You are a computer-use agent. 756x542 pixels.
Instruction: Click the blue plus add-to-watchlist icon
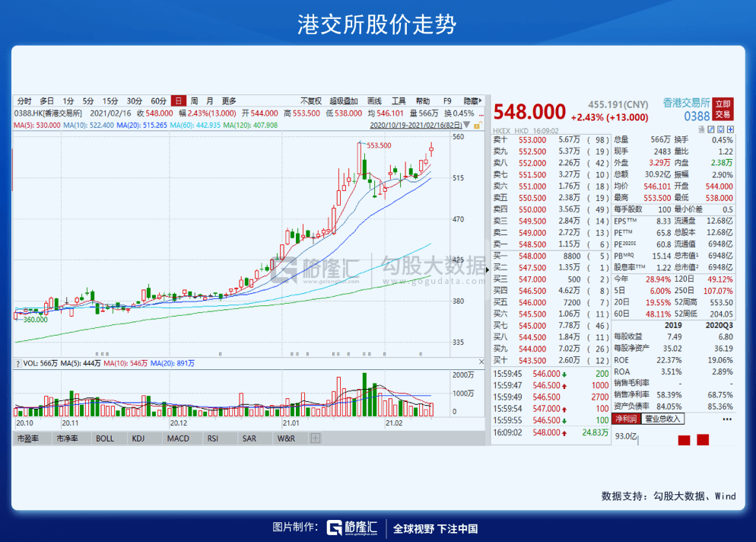pyautogui.click(x=730, y=129)
